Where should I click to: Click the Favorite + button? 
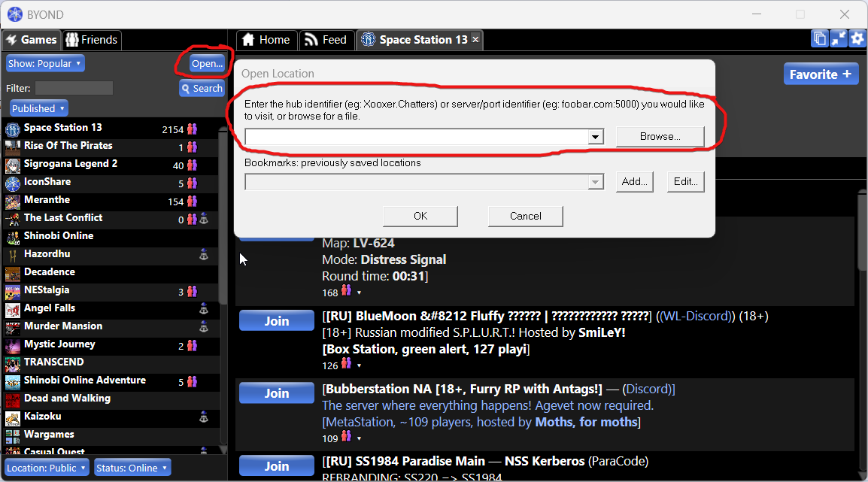820,74
